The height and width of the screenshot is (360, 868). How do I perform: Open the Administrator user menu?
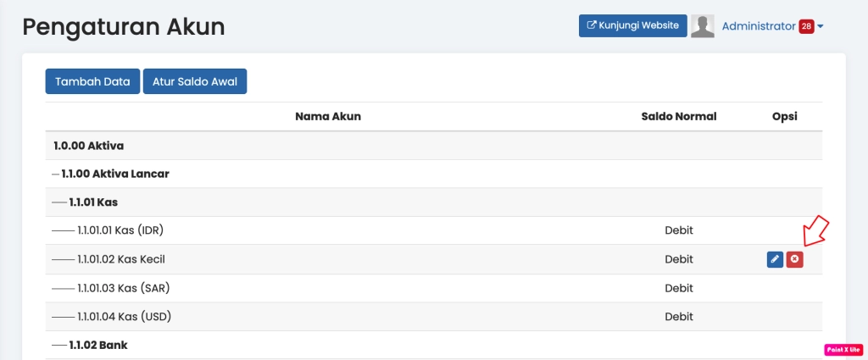click(x=759, y=26)
